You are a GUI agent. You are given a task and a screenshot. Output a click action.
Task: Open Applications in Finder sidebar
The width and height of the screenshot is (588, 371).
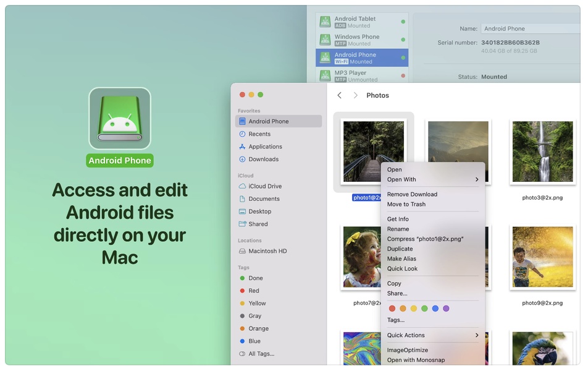[x=278, y=147]
